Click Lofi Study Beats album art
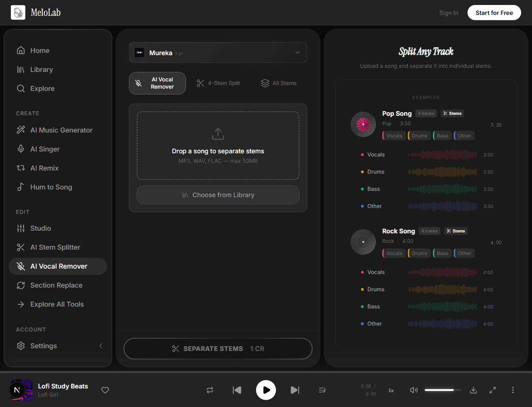The height and width of the screenshot is (407, 532). (x=21, y=390)
